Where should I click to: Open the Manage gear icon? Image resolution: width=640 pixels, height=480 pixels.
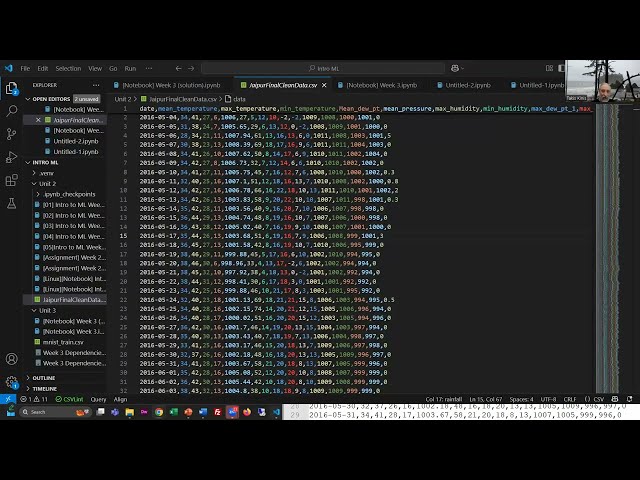click(x=11, y=382)
